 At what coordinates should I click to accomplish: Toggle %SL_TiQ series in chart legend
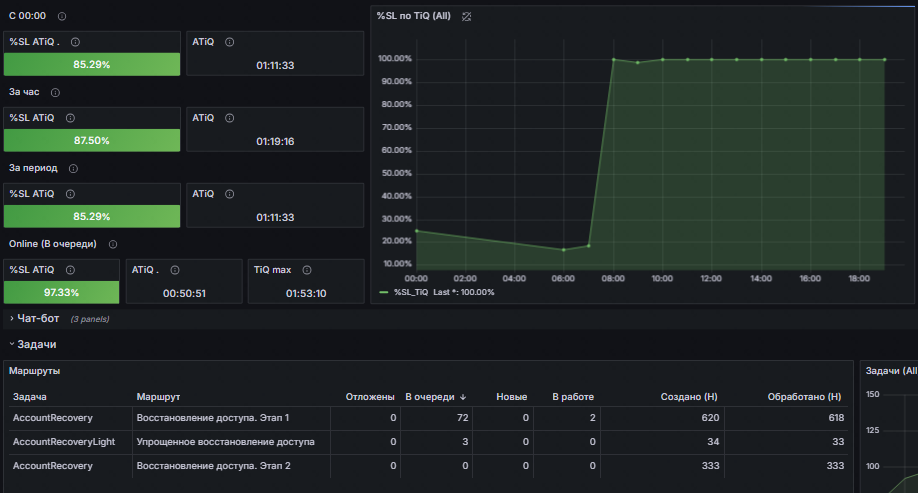411,292
